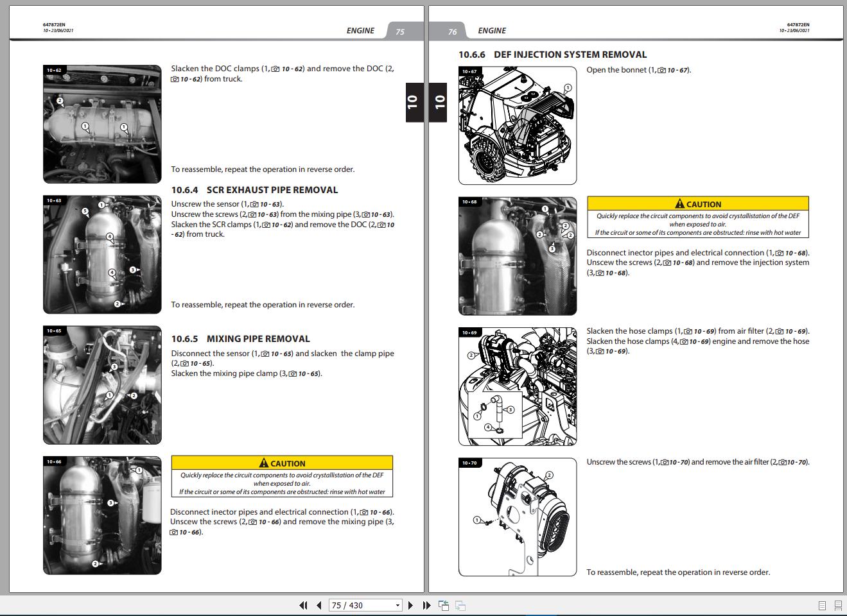Go to the previous page
Viewport: 847px width, 616px height.
click(x=319, y=605)
